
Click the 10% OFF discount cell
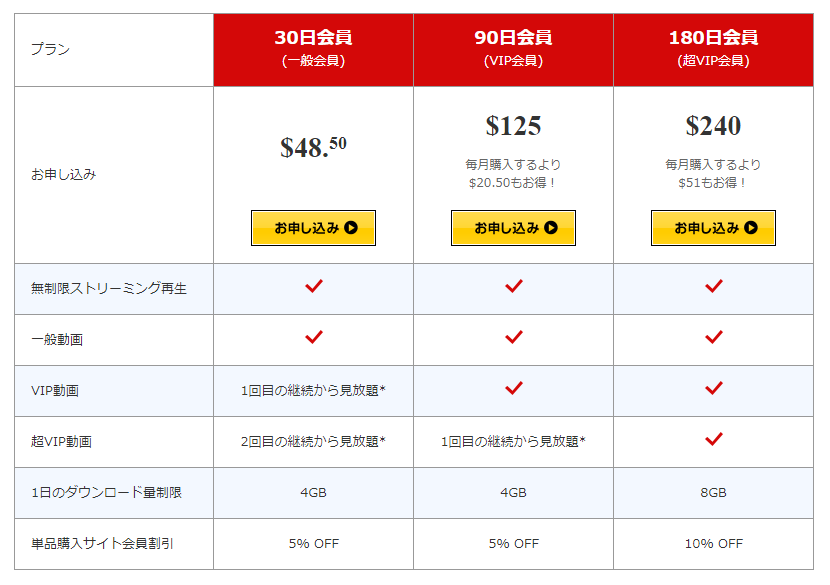point(713,544)
